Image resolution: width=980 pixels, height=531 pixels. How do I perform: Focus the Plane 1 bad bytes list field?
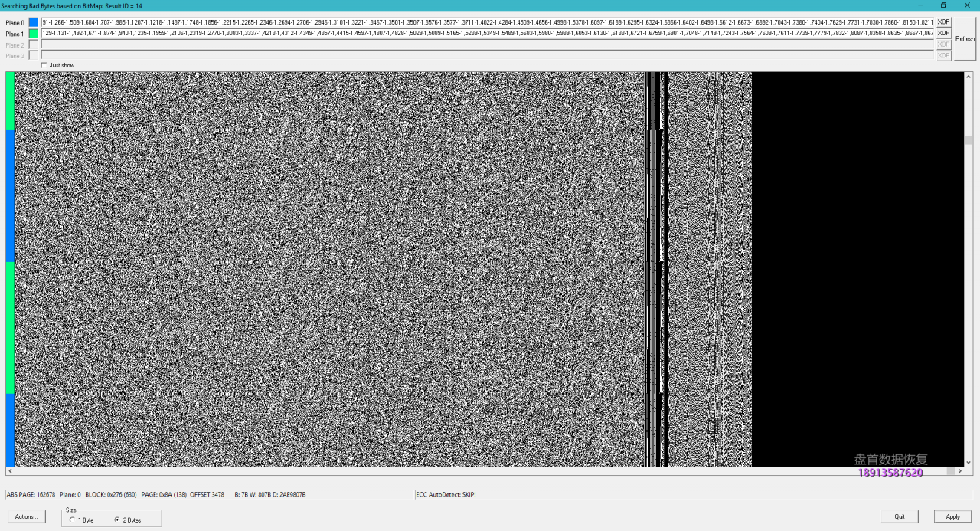487,34
